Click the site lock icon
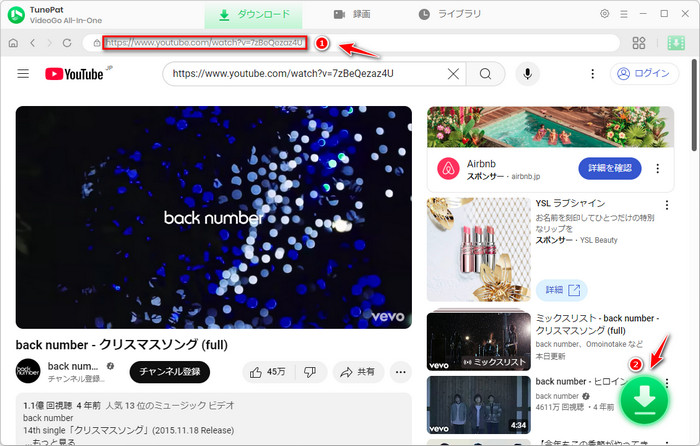The width and height of the screenshot is (700, 446). (96, 43)
